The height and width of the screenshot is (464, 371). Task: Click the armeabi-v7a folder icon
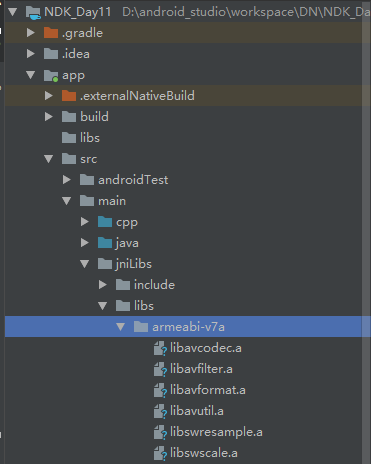click(x=141, y=327)
